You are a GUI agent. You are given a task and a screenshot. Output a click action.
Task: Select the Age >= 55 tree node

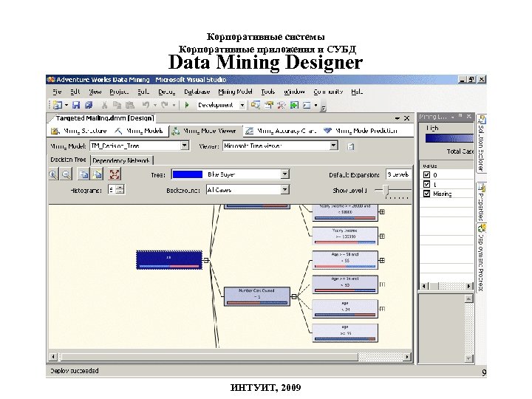click(x=345, y=332)
